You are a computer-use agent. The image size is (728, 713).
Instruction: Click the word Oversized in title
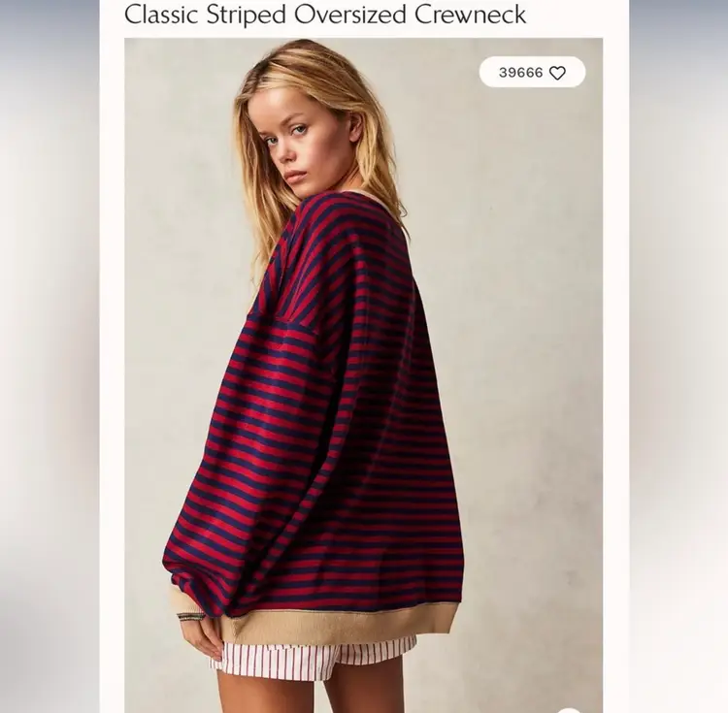[350, 14]
